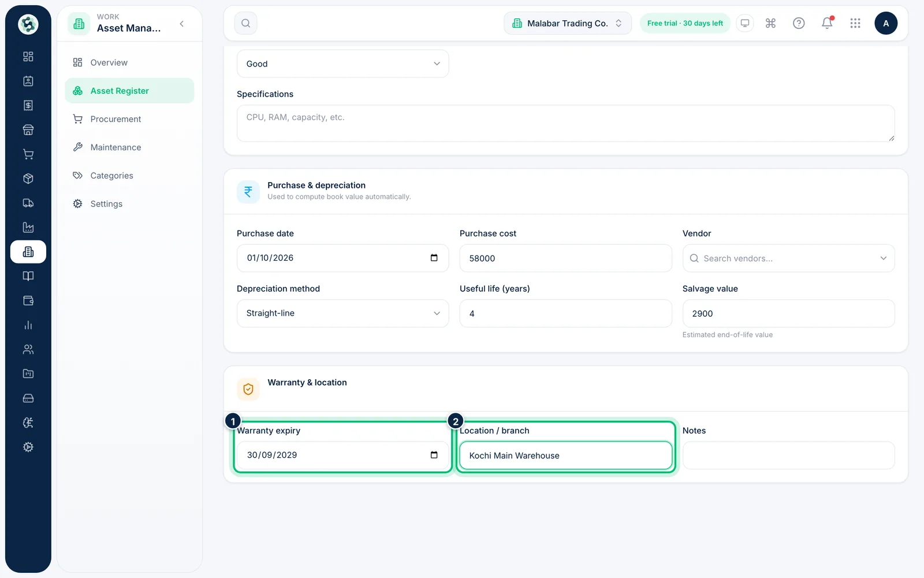This screenshot has width=924, height=578.
Task: Click the Salvage value field 2900
Action: (788, 313)
